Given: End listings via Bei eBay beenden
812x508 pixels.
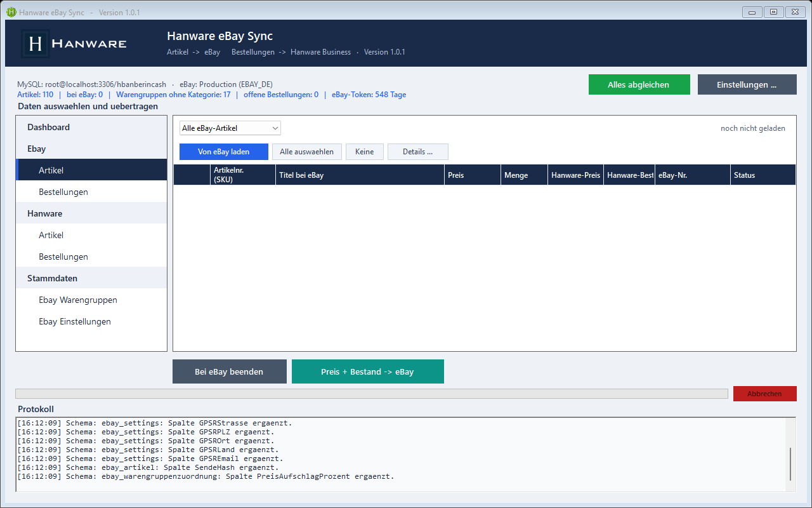Looking at the screenshot, I should click(x=230, y=371).
